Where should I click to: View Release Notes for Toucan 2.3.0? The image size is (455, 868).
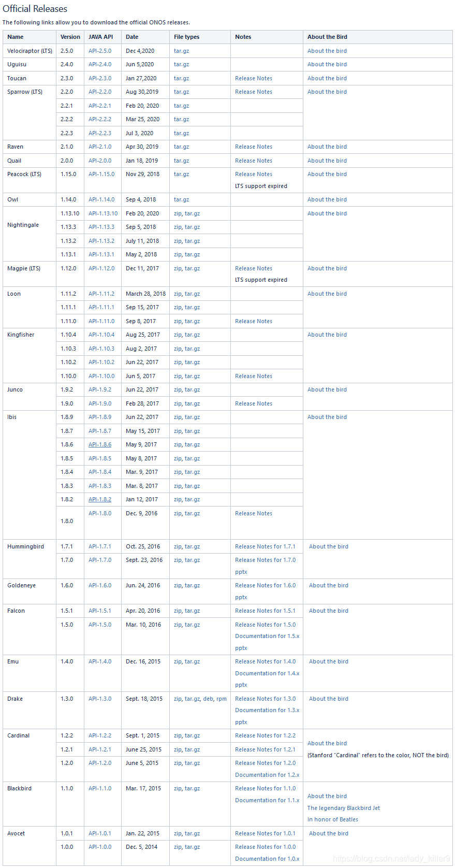click(x=253, y=78)
